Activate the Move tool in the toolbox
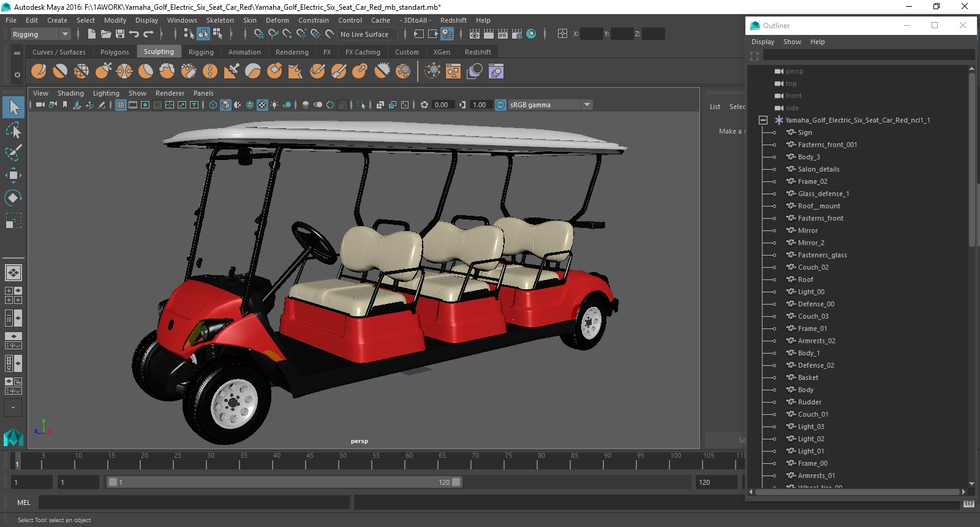Image resolution: width=980 pixels, height=527 pixels. point(13,175)
